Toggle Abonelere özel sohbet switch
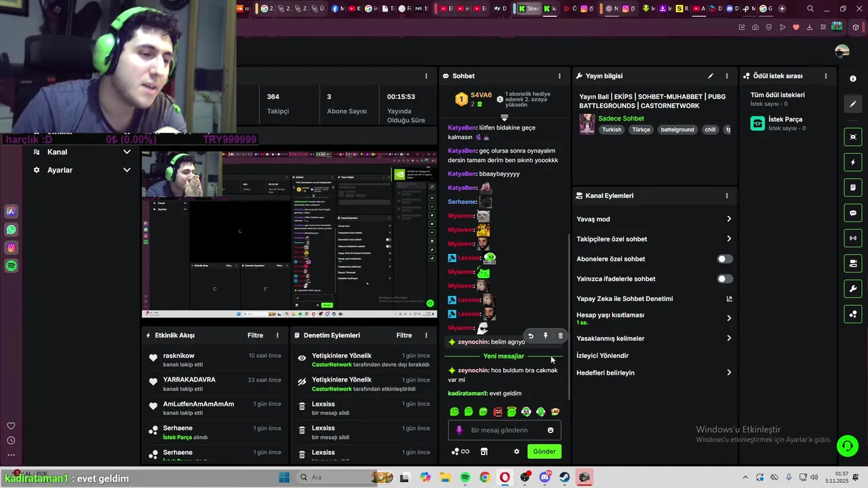Viewport: 868px width, 488px height. (x=725, y=259)
